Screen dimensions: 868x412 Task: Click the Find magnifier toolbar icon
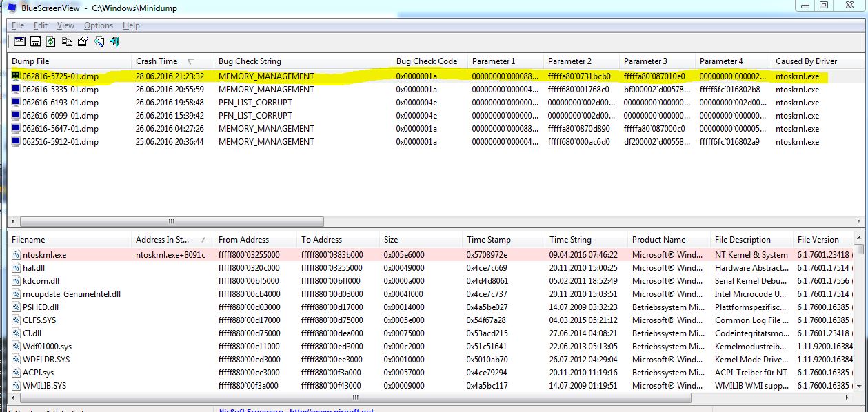[99, 41]
